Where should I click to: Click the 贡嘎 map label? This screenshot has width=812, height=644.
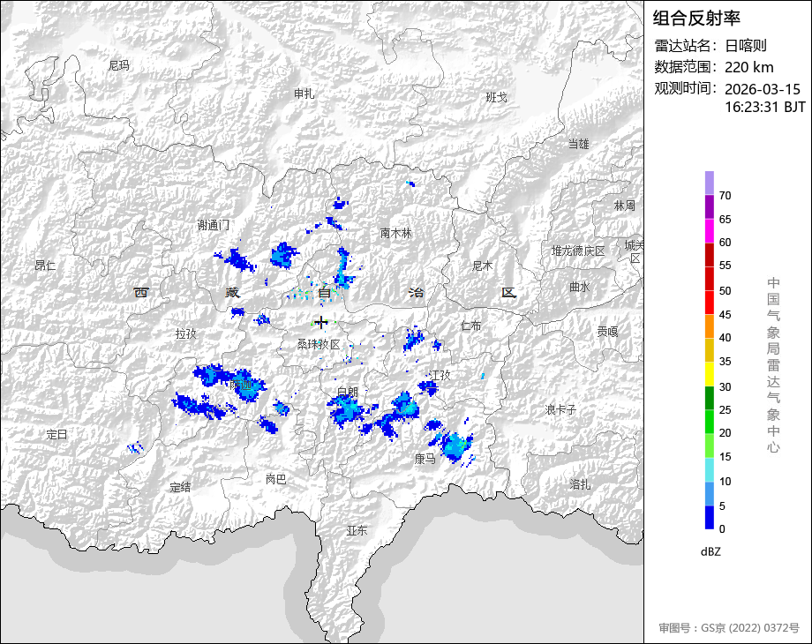(x=607, y=332)
